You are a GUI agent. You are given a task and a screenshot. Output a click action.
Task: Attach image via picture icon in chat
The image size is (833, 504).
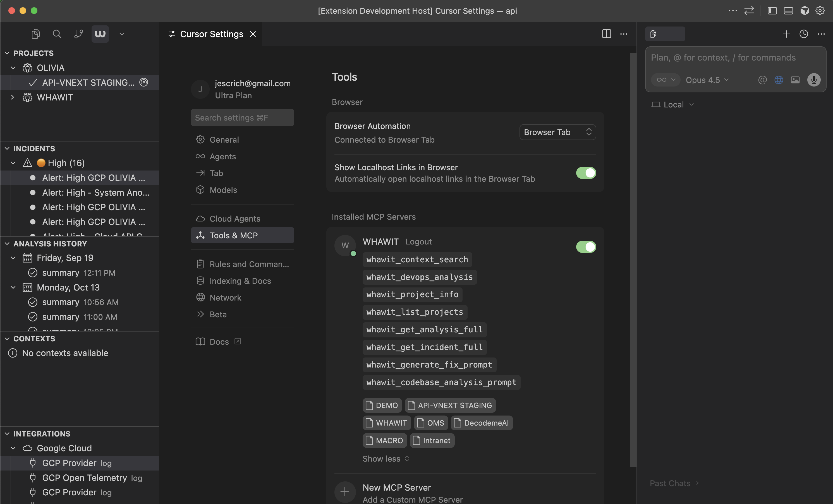(x=795, y=80)
